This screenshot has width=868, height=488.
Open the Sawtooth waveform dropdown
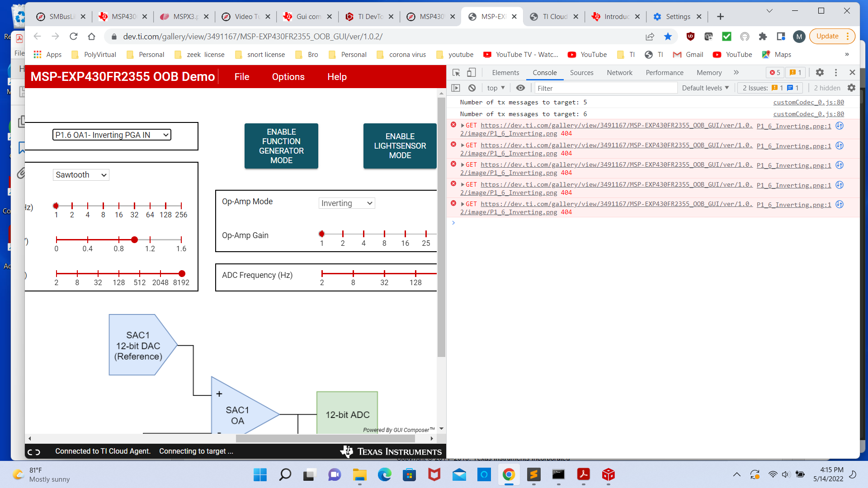click(x=81, y=175)
